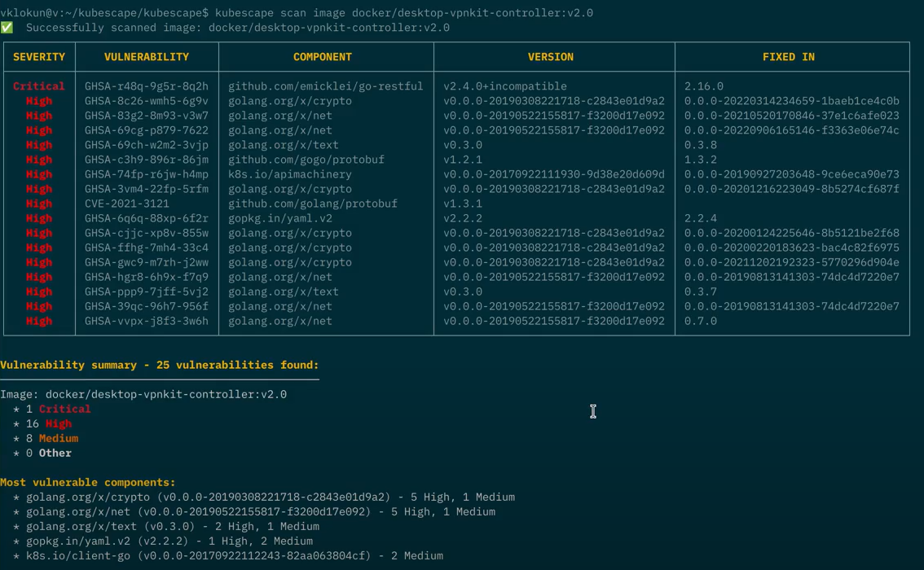The width and height of the screenshot is (924, 570).
Task: Click the k8s.io/apimachinery component cell
Action: point(290,174)
